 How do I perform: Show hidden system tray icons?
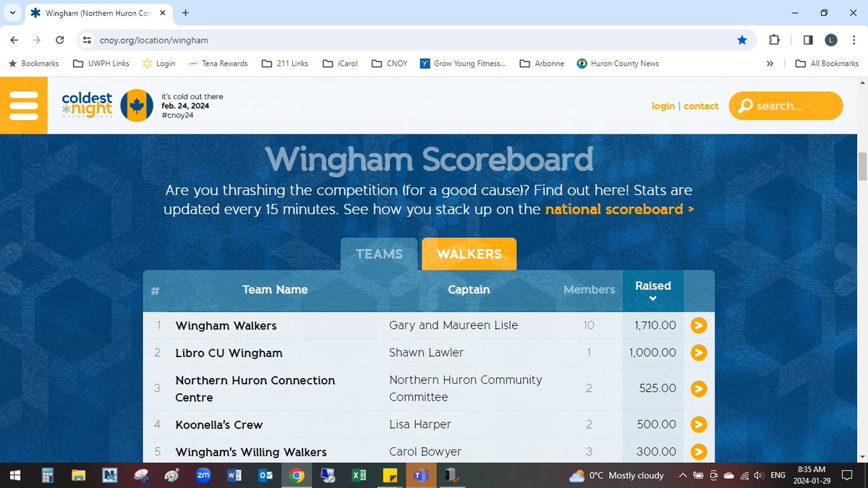[682, 476]
